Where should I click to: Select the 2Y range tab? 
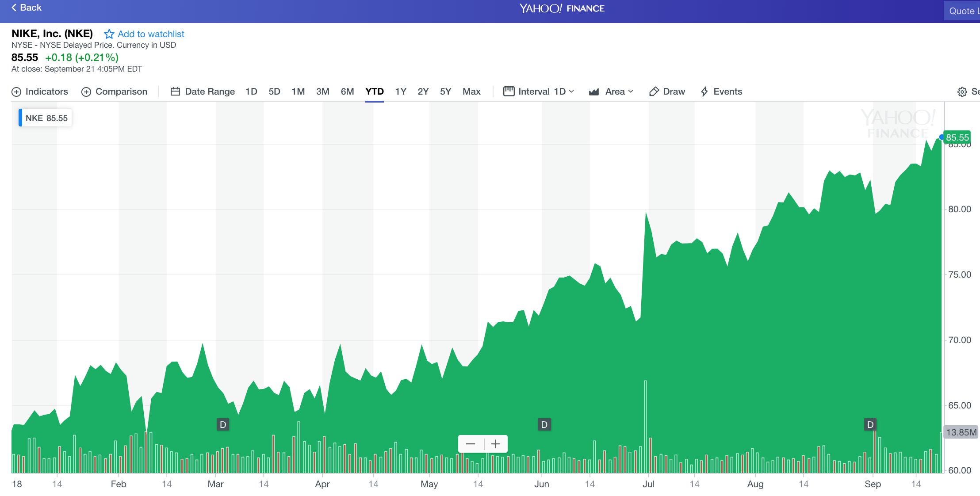pyautogui.click(x=423, y=92)
